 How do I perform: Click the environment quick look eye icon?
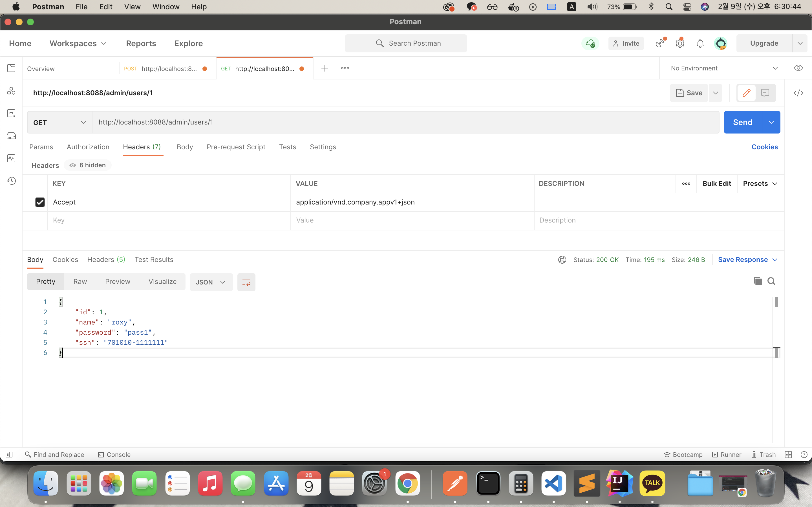pos(798,68)
